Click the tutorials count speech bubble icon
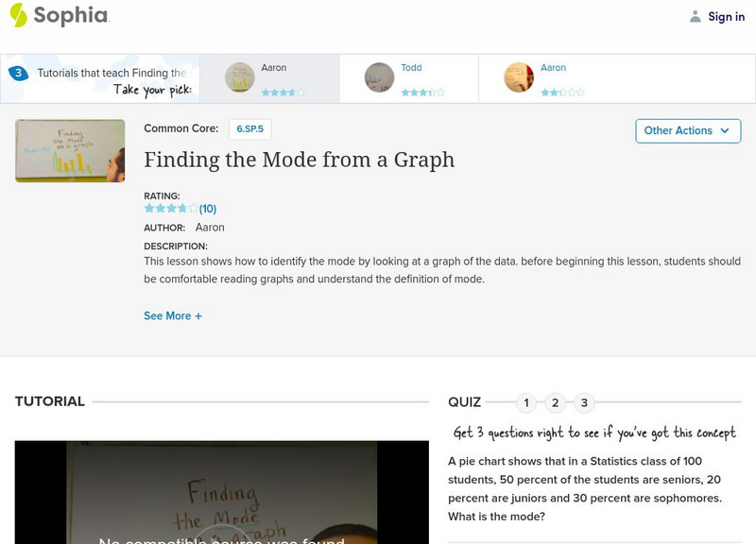Viewport: 756px width, 544px height. [17, 74]
